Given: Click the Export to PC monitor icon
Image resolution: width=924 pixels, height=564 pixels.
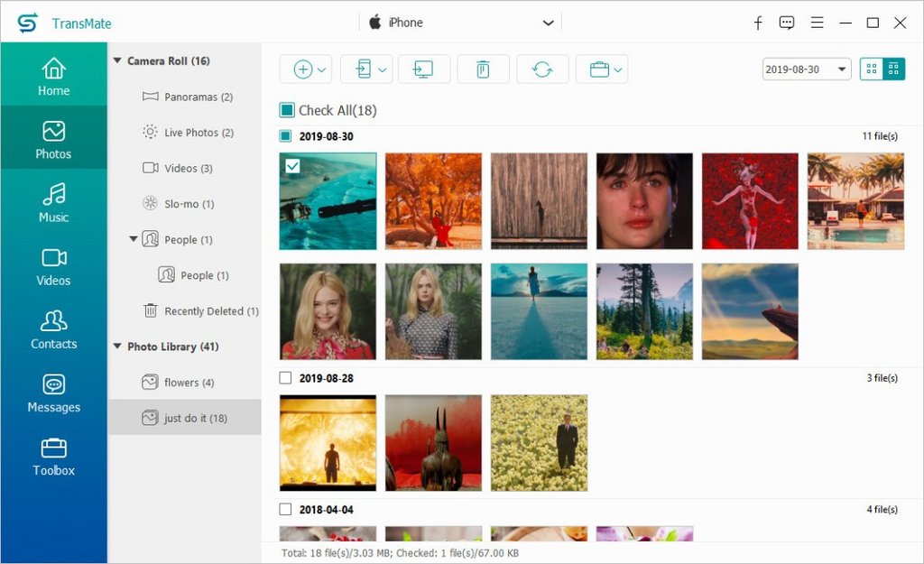Looking at the screenshot, I should point(424,69).
